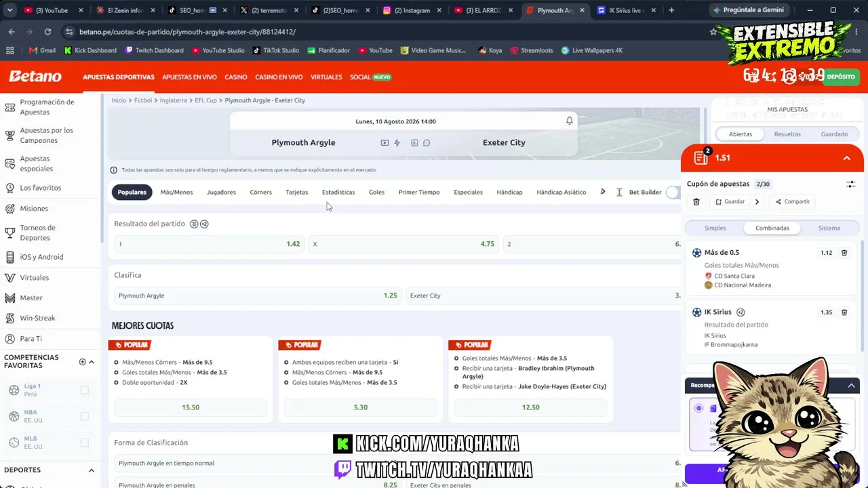Expand the Guardar options arrow
This screenshot has height=488, width=868.
pos(757,201)
